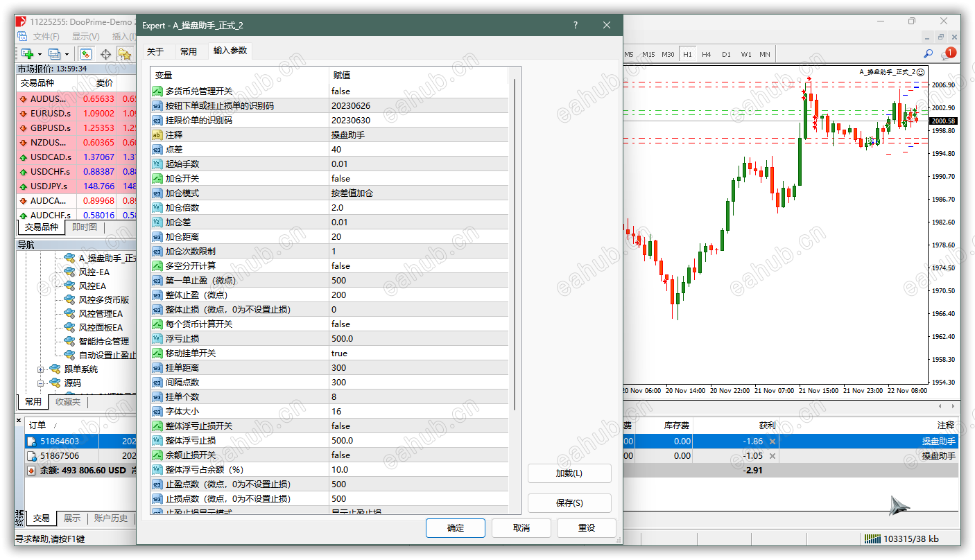Open the Profiles dropdown arrow

pyautogui.click(x=67, y=54)
